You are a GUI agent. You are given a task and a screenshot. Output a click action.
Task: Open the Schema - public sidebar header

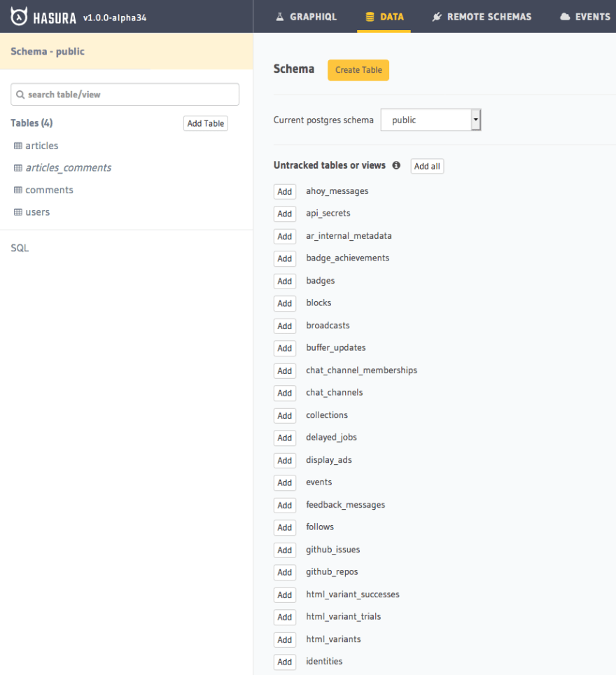point(126,51)
